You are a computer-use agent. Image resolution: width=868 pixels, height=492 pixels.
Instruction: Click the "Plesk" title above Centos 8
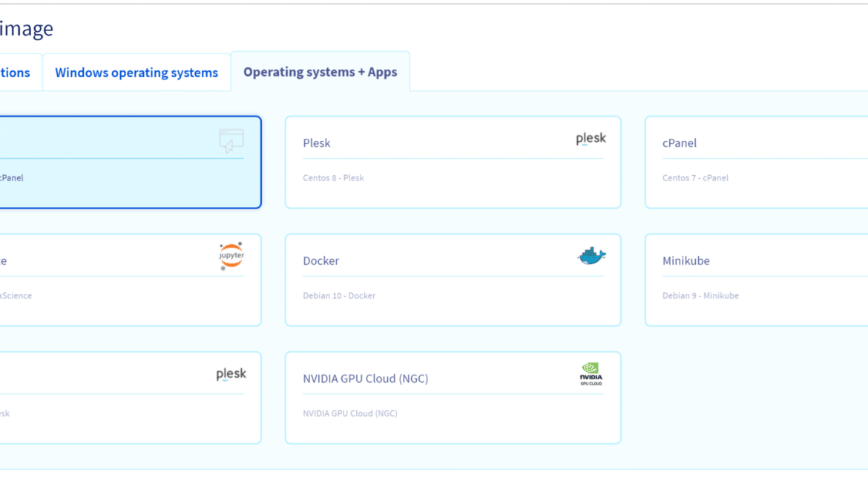[317, 142]
